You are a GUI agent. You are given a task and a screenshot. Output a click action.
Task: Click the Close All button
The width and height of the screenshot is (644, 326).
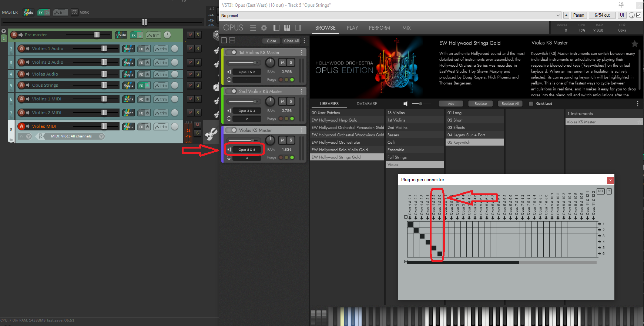pos(291,41)
